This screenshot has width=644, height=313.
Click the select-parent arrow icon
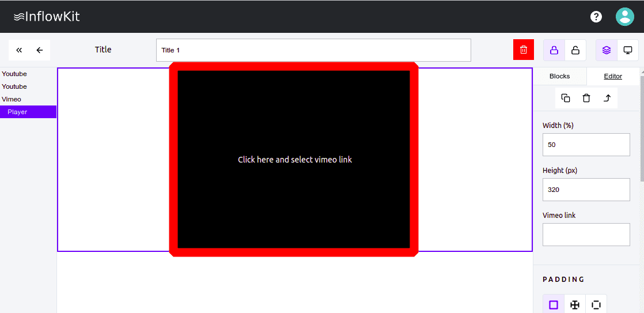coord(607,98)
